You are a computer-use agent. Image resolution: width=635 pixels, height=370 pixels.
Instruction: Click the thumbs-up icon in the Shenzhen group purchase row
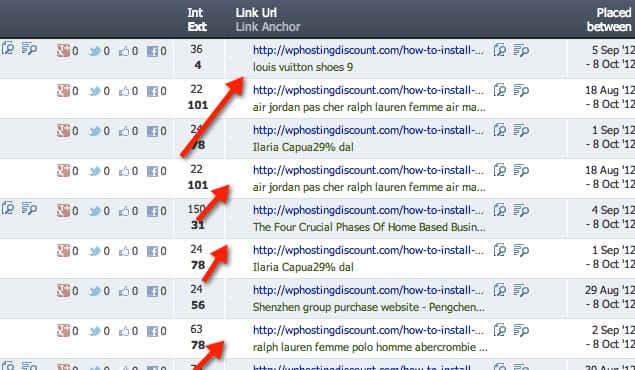click(124, 291)
